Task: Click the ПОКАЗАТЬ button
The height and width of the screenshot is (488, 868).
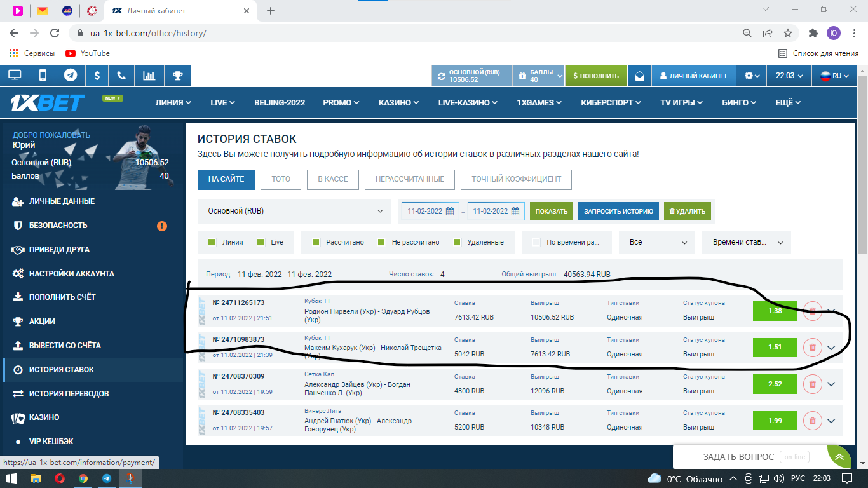Action: [x=551, y=211]
